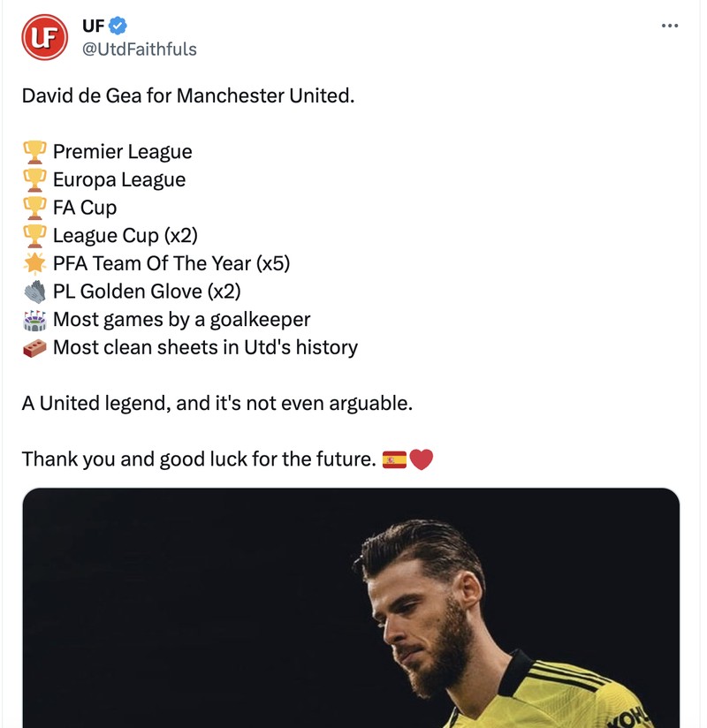
Task: Click the blue verified badge next to UF
Action: tap(116, 26)
